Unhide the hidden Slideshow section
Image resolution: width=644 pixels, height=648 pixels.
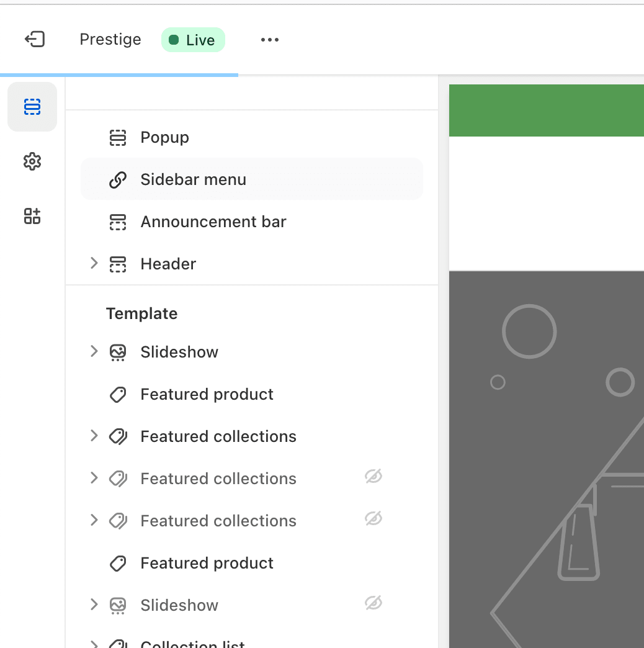coord(373,603)
